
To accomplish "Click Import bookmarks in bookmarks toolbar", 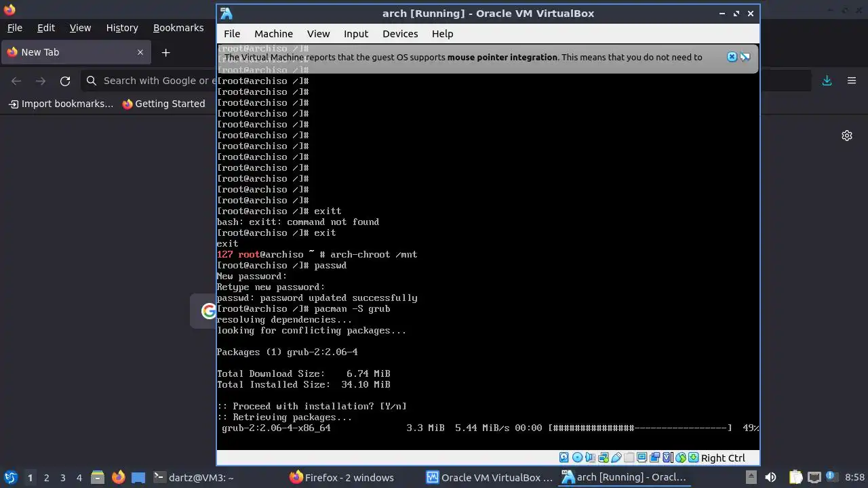I will [61, 104].
